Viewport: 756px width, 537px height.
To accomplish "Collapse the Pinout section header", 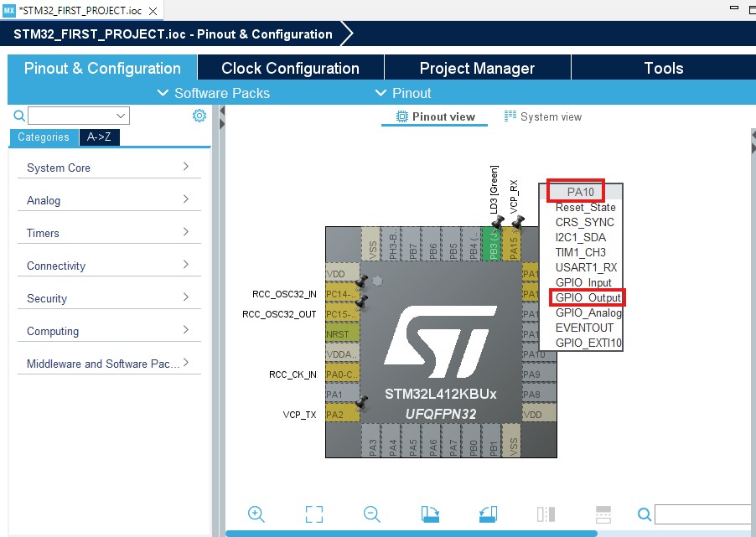I will pyautogui.click(x=411, y=94).
